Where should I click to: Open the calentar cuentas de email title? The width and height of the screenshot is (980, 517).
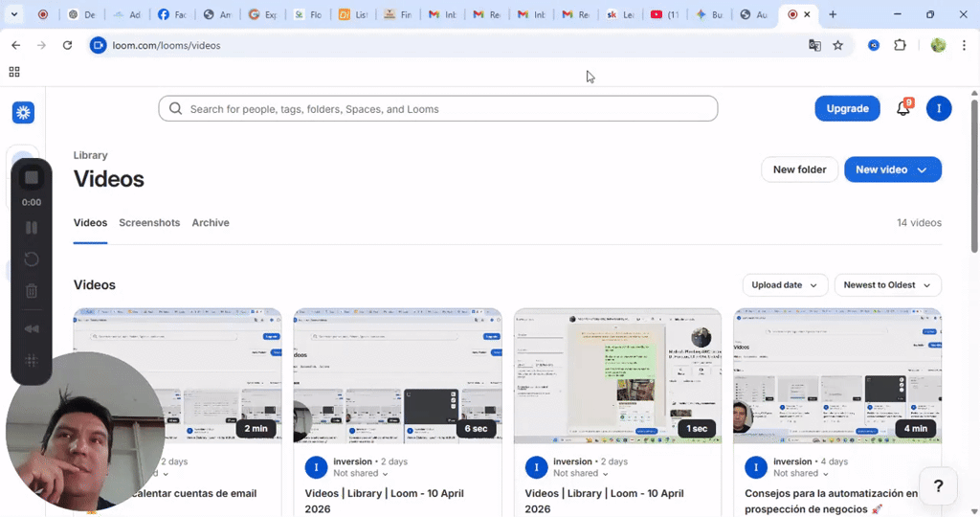[194, 493]
